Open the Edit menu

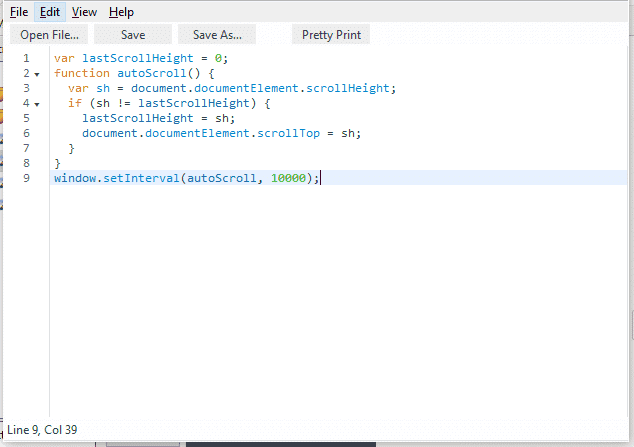(x=50, y=12)
